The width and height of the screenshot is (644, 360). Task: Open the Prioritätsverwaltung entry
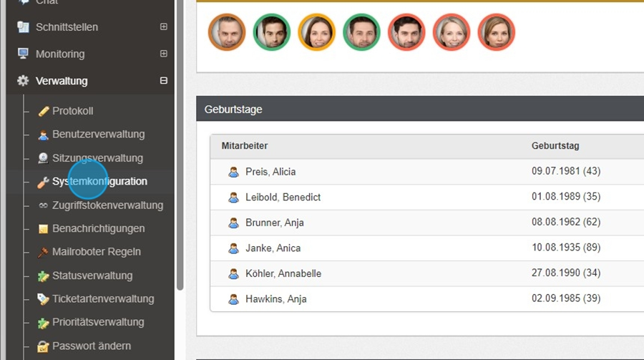pyautogui.click(x=98, y=322)
